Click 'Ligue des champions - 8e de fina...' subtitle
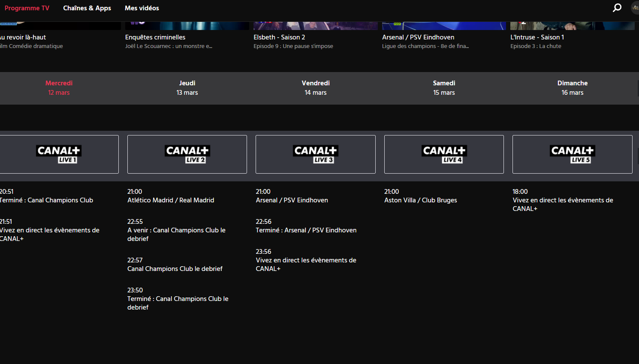This screenshot has width=639, height=364. 425,46
